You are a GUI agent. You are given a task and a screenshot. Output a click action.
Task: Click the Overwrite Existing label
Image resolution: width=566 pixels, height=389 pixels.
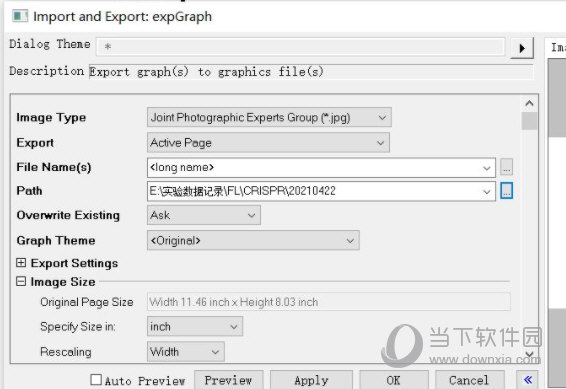click(68, 215)
